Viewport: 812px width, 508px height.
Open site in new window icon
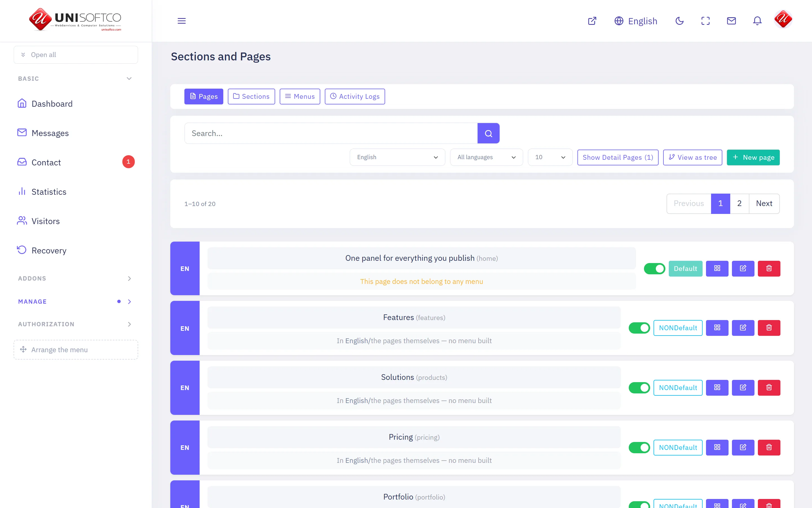click(x=592, y=21)
